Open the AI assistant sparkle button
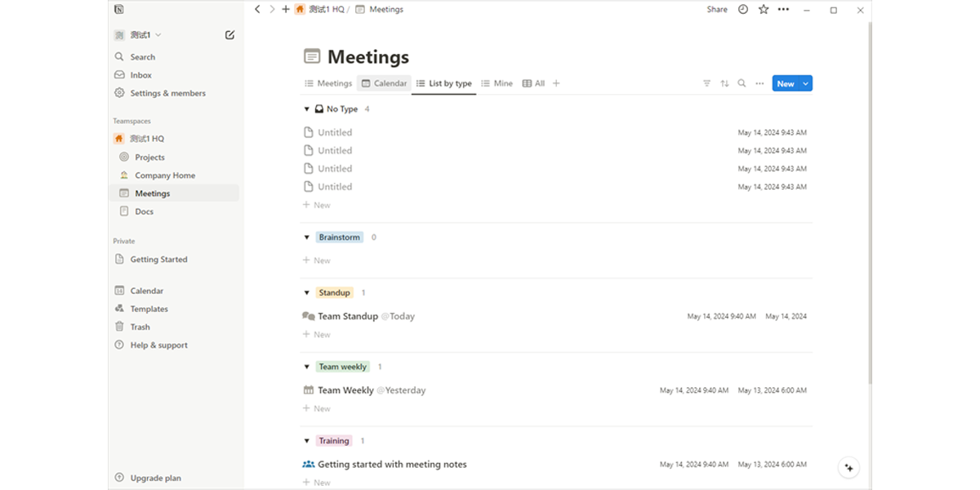 click(x=849, y=467)
